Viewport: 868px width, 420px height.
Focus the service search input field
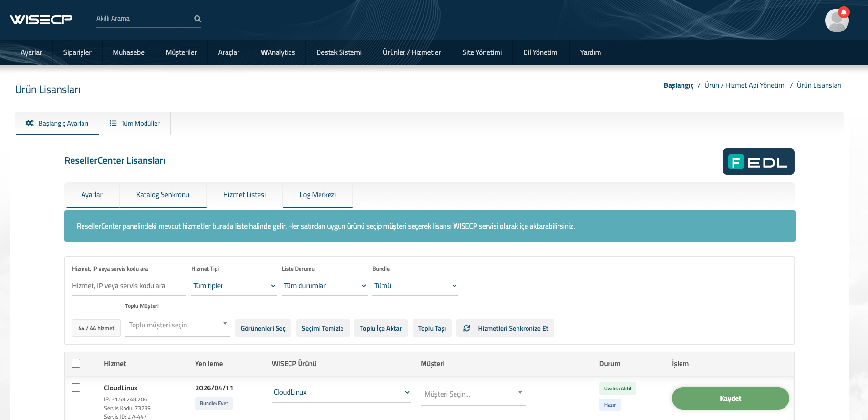point(129,286)
